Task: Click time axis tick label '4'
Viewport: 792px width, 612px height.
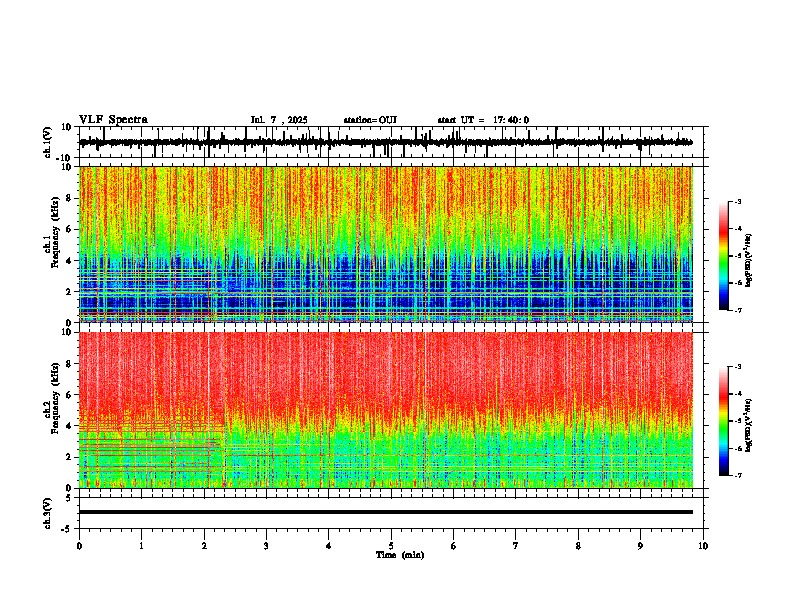Action: 329,546
